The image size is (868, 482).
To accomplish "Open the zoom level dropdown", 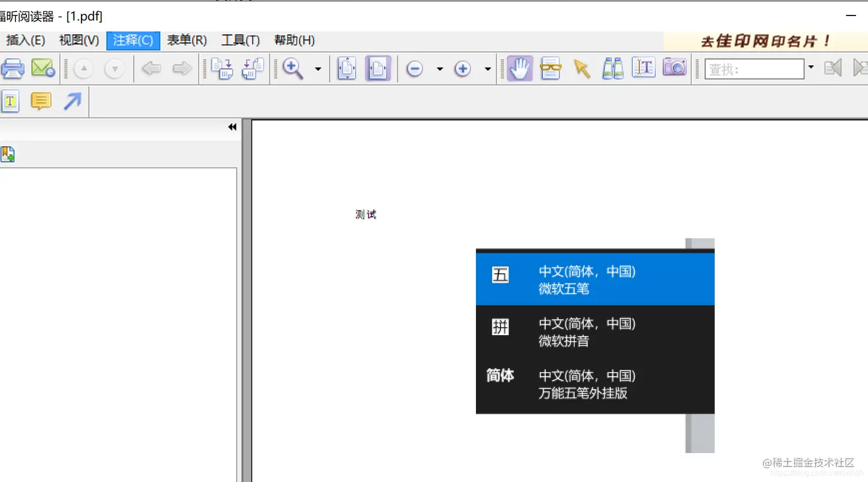I will pos(317,68).
